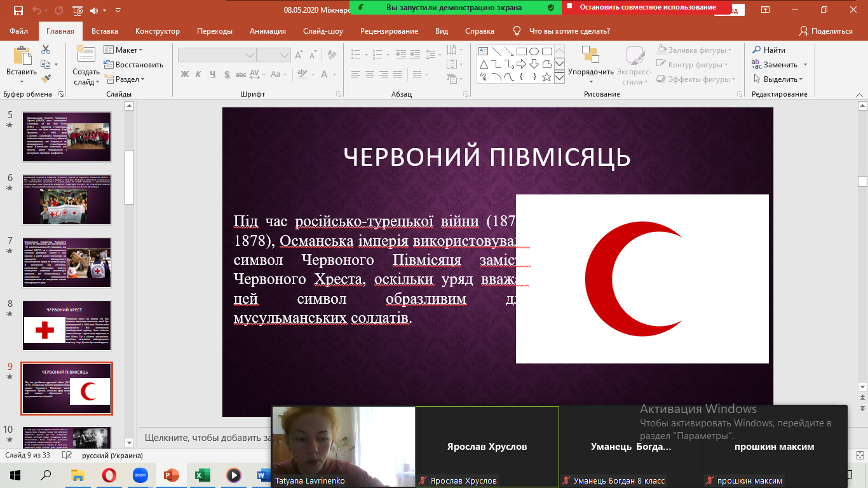Open the Вставить paste options arrow

pos(22,81)
